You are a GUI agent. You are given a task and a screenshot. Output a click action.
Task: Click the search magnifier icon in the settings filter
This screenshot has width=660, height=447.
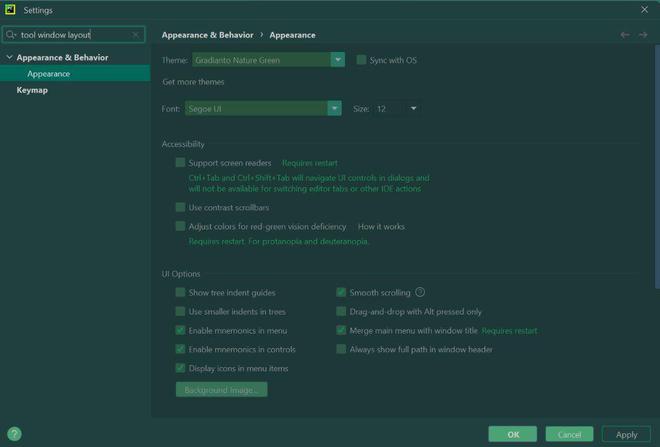click(x=11, y=35)
